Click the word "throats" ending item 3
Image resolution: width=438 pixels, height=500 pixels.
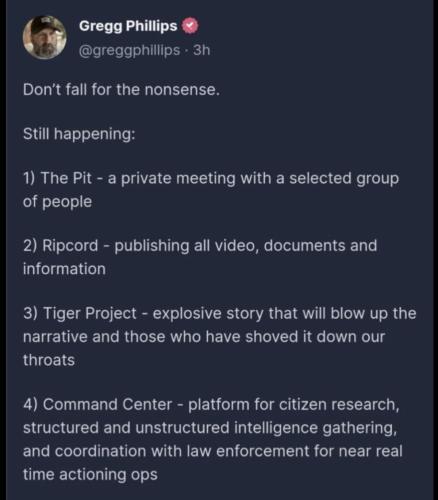(49, 360)
